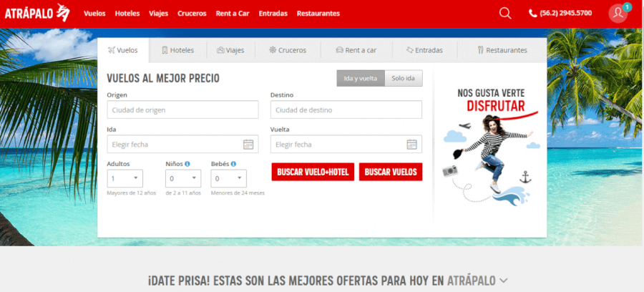Switch to the Rent a car search tab
This screenshot has height=292, width=644.
click(356, 51)
